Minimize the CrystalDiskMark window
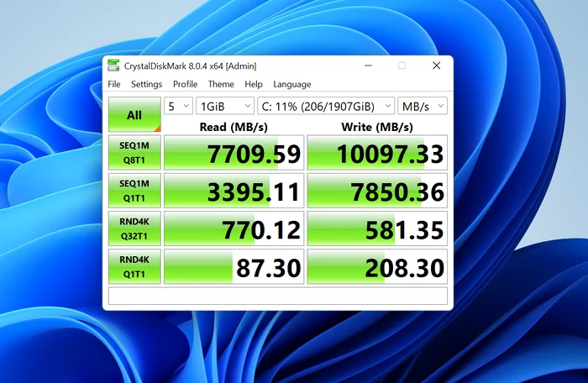The width and height of the screenshot is (588, 383). 368,66
